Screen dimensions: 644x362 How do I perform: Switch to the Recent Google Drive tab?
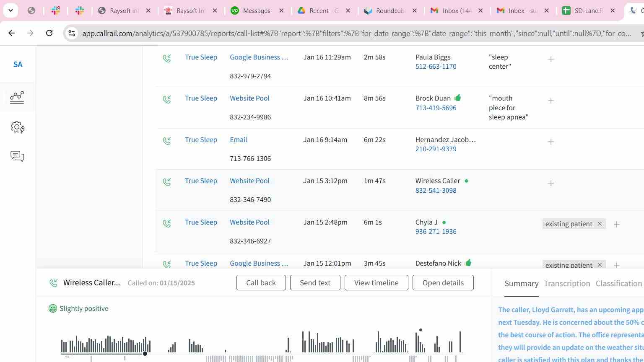[x=324, y=10]
